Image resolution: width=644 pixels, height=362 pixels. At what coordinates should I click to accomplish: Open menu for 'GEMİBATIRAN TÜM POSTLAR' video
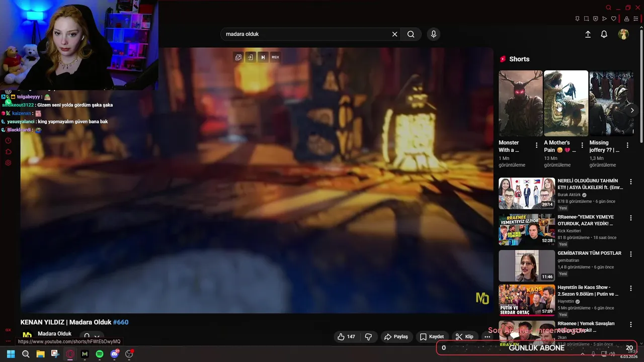coord(631,254)
